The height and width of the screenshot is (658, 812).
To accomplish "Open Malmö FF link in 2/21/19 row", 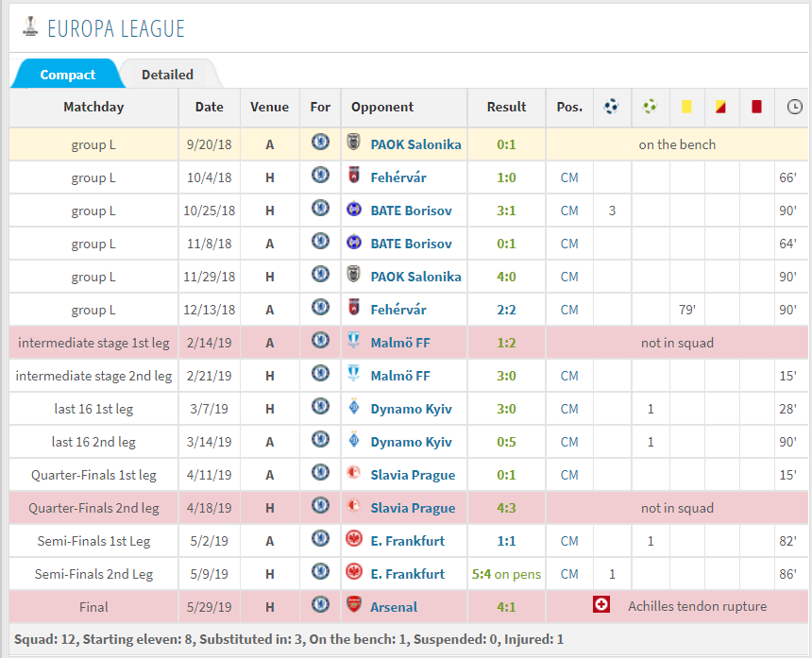I will point(400,376).
